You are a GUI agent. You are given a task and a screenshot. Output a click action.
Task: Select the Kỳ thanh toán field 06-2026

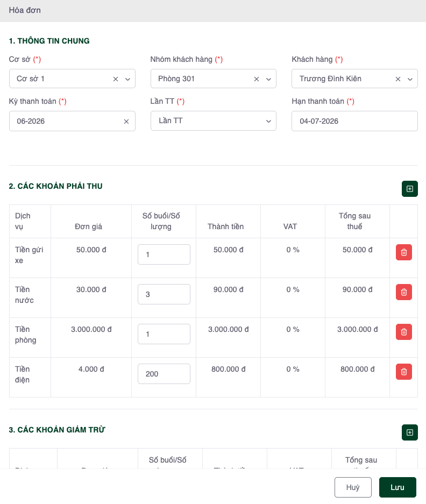point(72,121)
